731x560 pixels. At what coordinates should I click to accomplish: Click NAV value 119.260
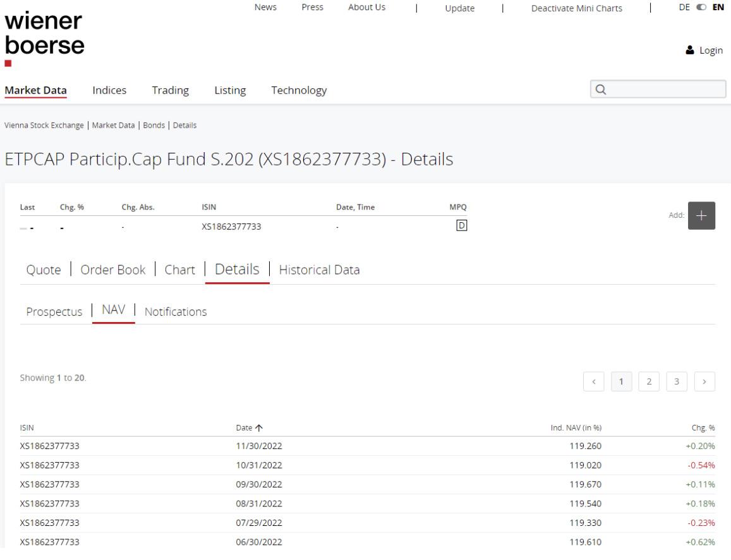pyautogui.click(x=586, y=446)
